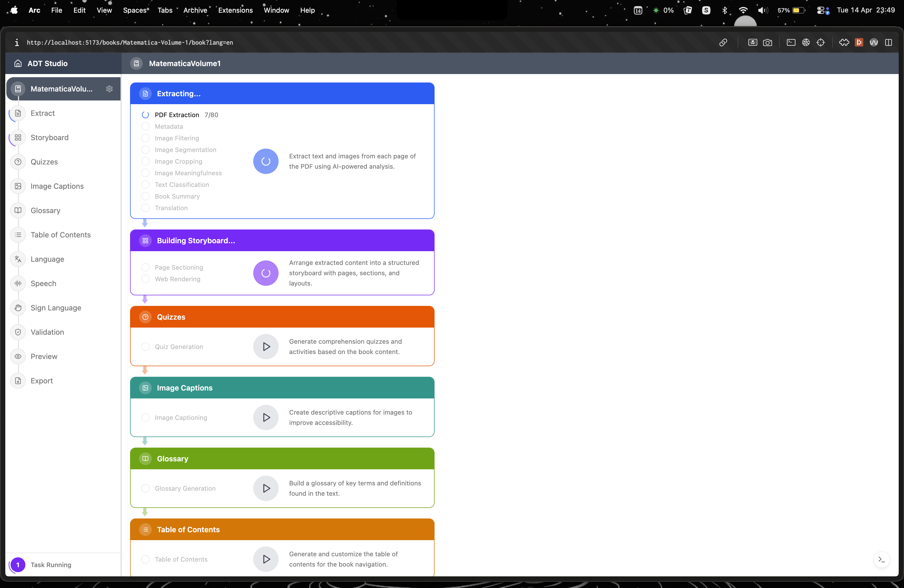Image resolution: width=904 pixels, height=588 pixels.
Task: Go to Quizzes in the sidebar
Action: pyautogui.click(x=63, y=162)
